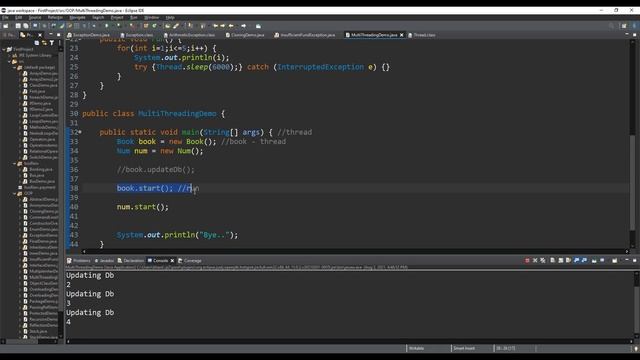Switch to Thread.class editor tab

coord(422,35)
